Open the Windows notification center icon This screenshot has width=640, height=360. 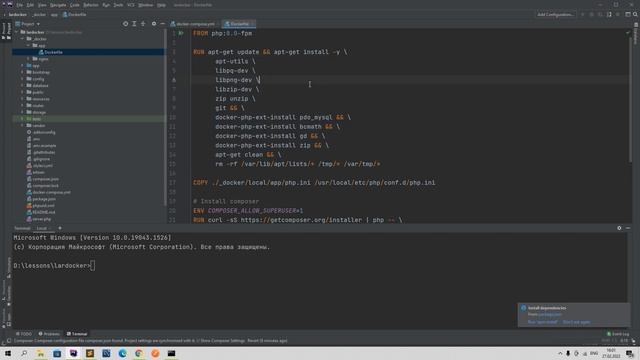tap(630, 353)
